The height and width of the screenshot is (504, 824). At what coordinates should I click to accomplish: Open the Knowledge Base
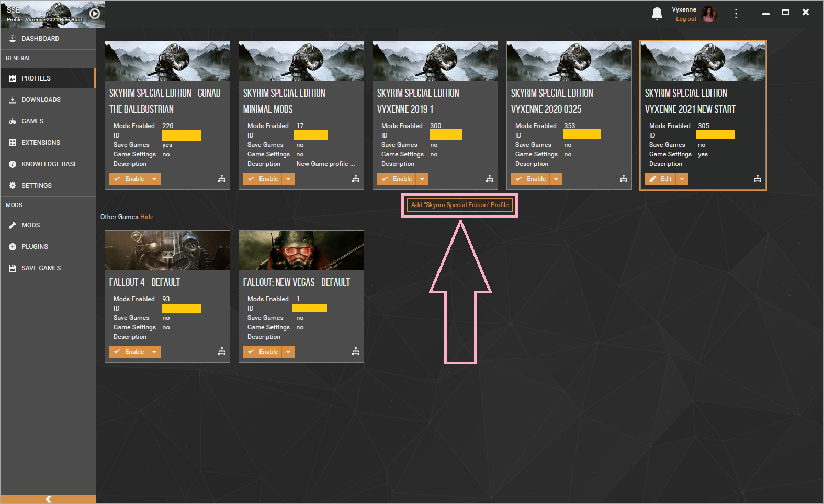click(x=48, y=164)
